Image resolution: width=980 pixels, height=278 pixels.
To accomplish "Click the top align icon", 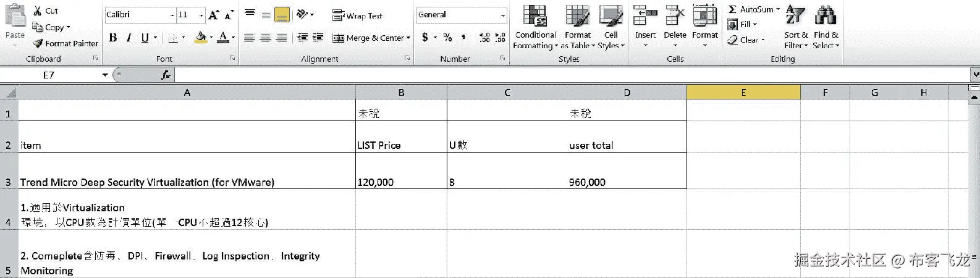I will click(x=250, y=14).
